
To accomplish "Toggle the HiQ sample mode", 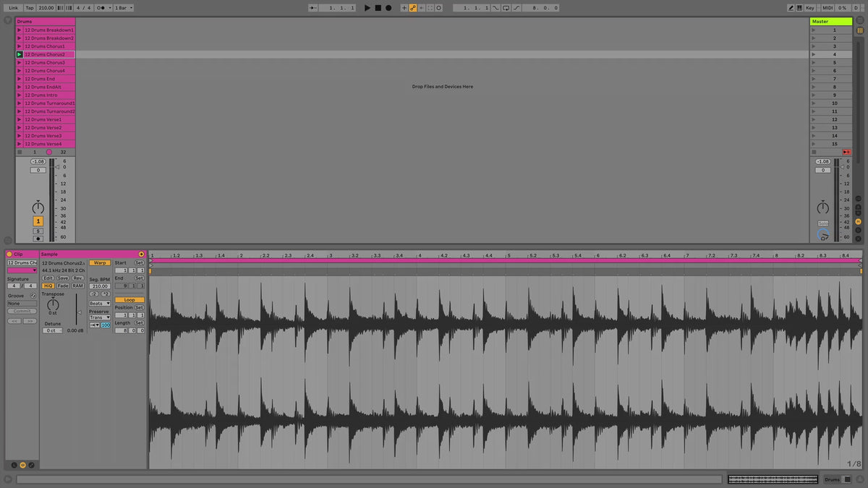I will click(x=48, y=286).
